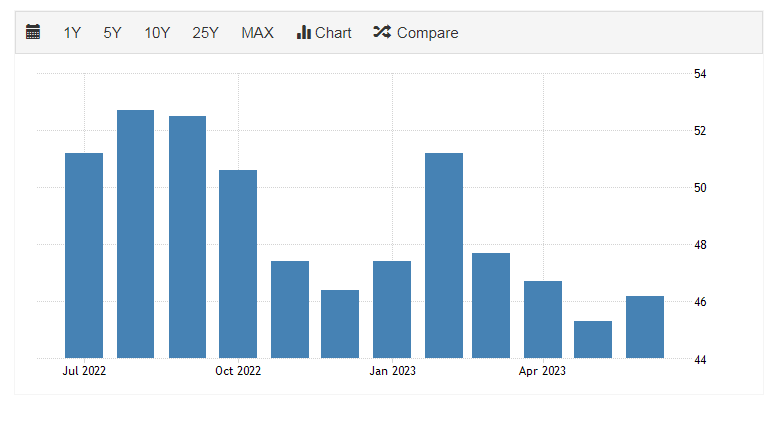Choose the 25Y time range
Screen dimensions: 774x438
[x=205, y=32]
